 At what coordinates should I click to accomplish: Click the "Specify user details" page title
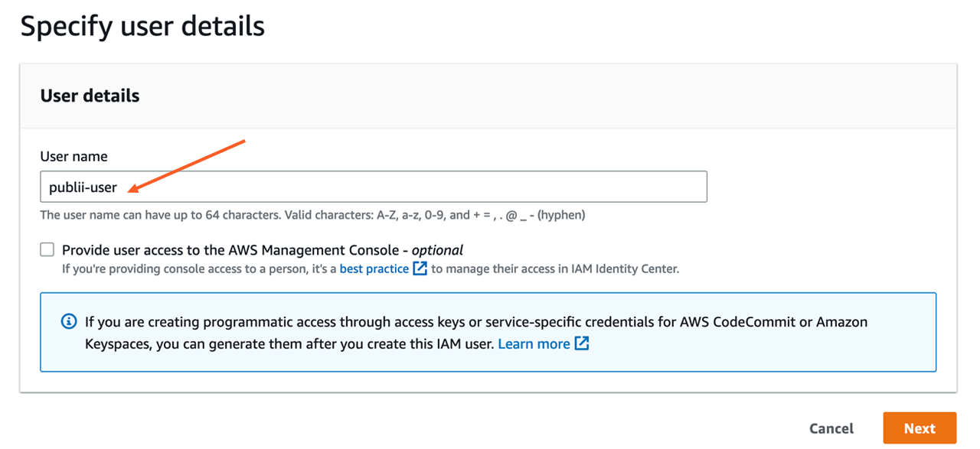[142, 26]
